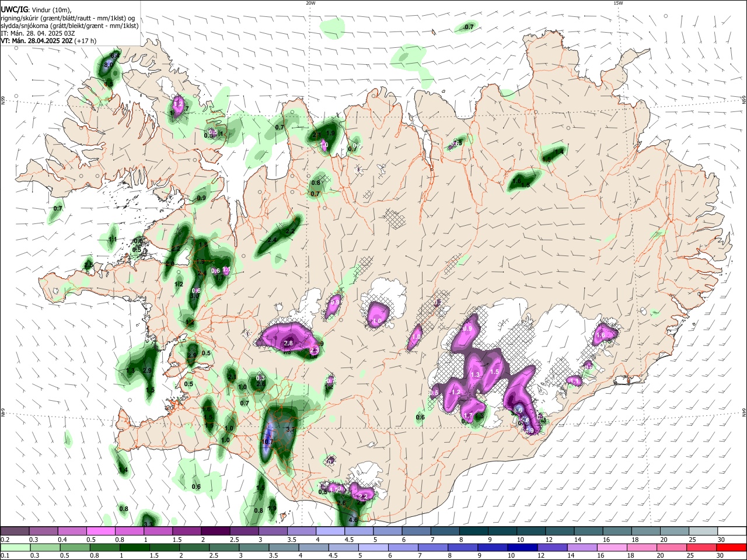This screenshot has height=560, width=747.
Task: Click the 'slydda/snjókoma' legend description line
Action: point(69,26)
